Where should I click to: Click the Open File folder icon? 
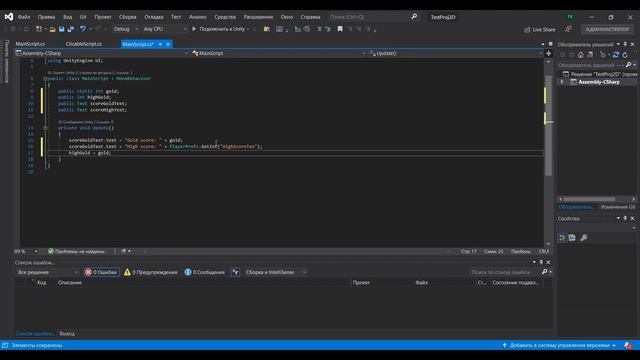(x=52, y=29)
